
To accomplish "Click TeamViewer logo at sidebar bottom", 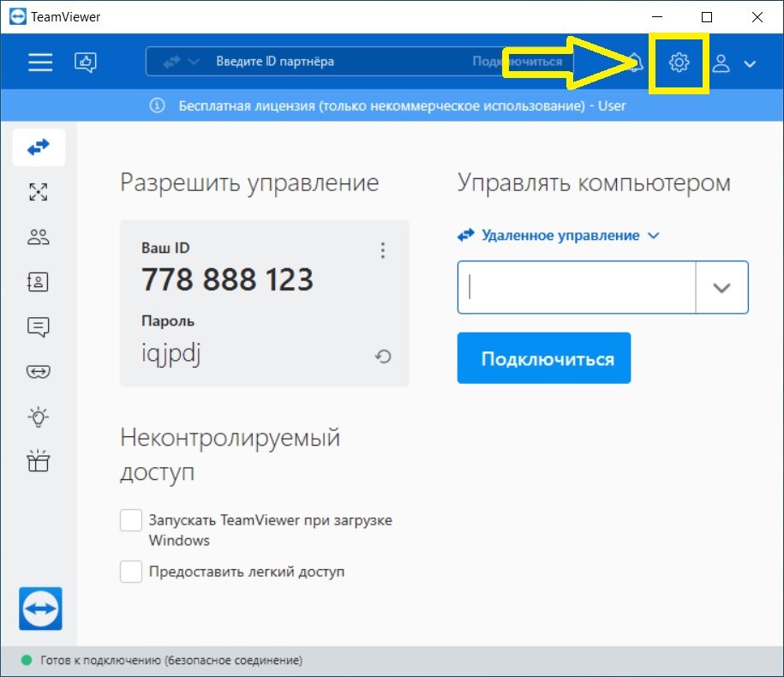I will tap(40, 608).
